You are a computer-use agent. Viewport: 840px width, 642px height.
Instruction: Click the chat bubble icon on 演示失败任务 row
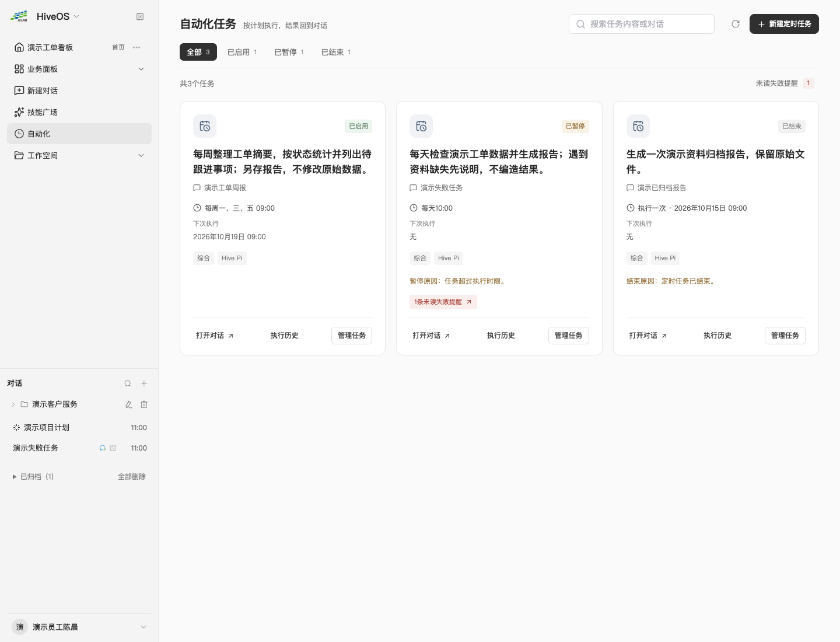[x=103, y=448]
